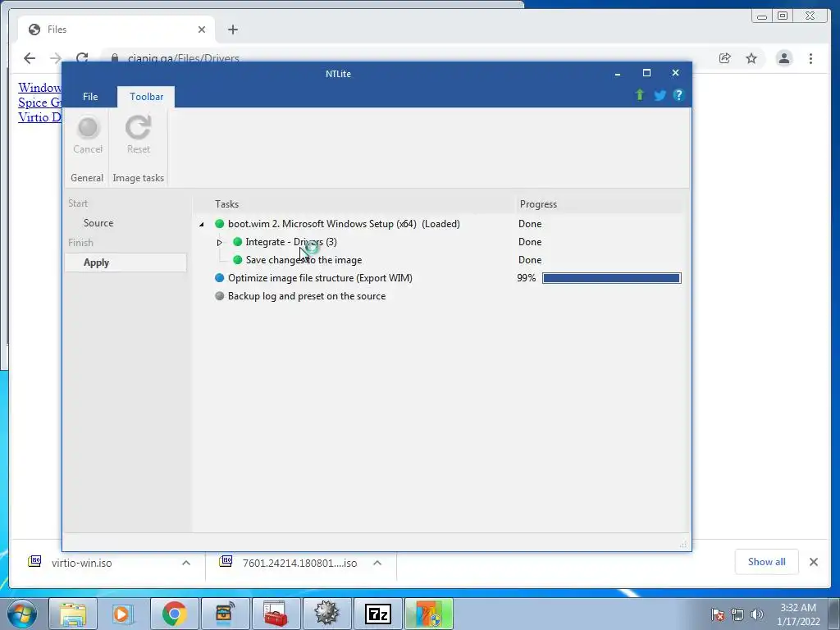Expand options chevron for virtio-win.iso download

click(x=186, y=563)
